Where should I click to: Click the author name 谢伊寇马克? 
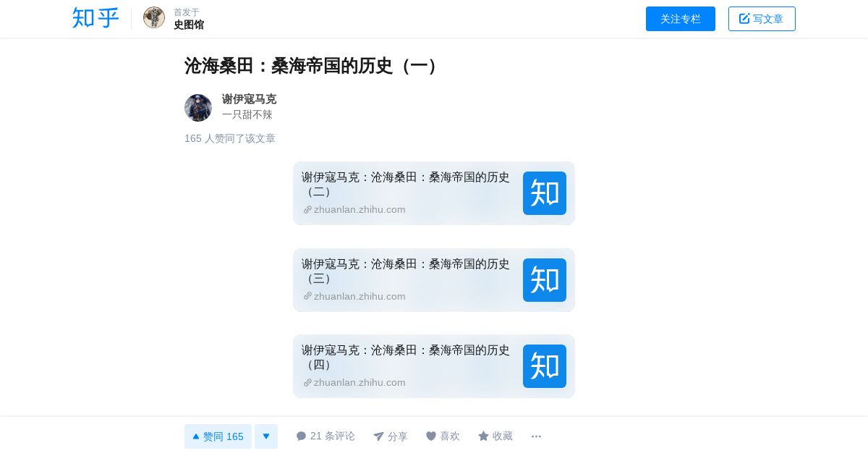tap(249, 99)
